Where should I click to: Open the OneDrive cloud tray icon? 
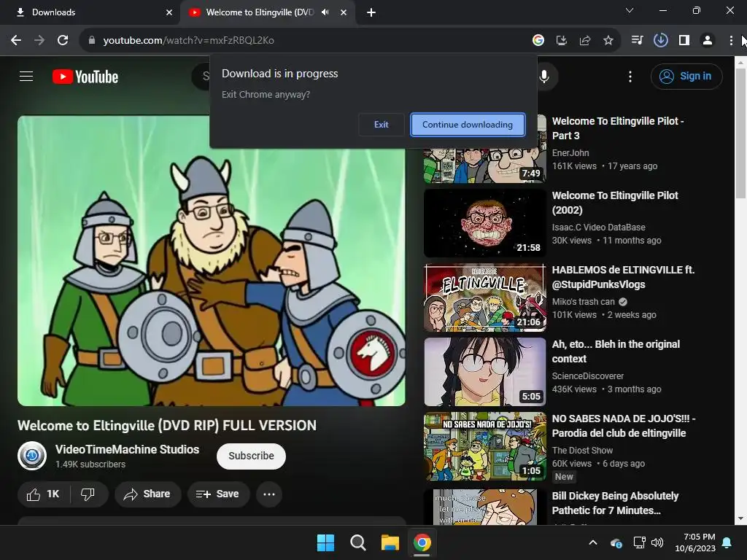click(x=616, y=542)
